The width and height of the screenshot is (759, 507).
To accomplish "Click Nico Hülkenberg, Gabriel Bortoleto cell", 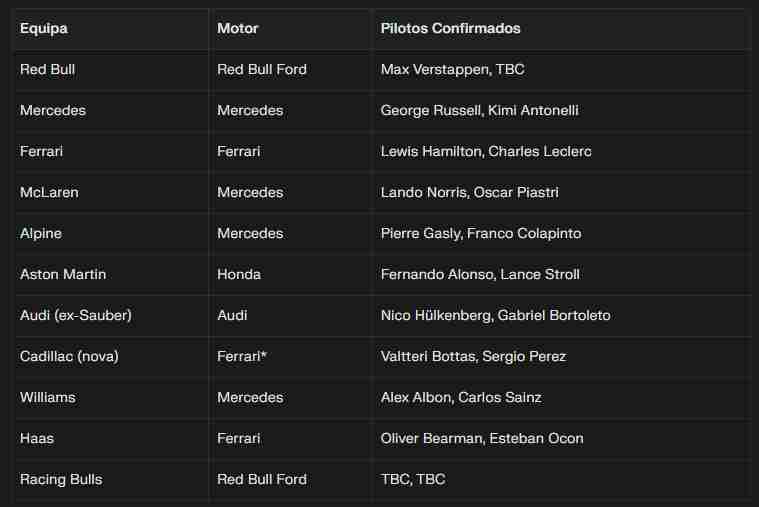I will coord(495,316).
